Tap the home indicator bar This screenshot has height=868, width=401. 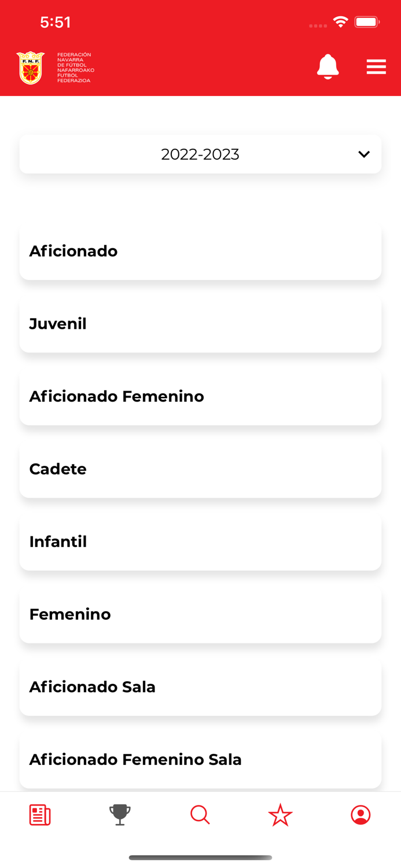200,858
